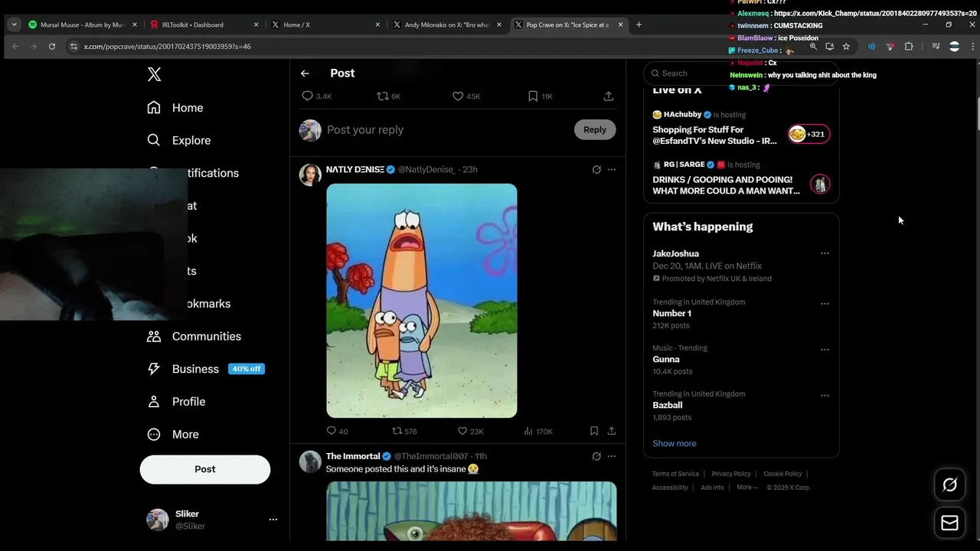The image size is (980, 551).
Task: Open more options for JakeJoshua promotion
Action: [x=825, y=253]
